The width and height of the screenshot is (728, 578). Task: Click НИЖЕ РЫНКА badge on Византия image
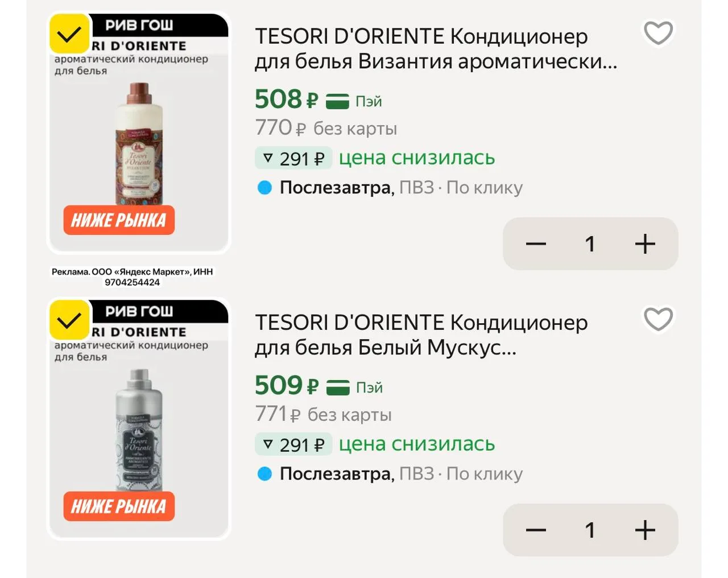coord(119,220)
